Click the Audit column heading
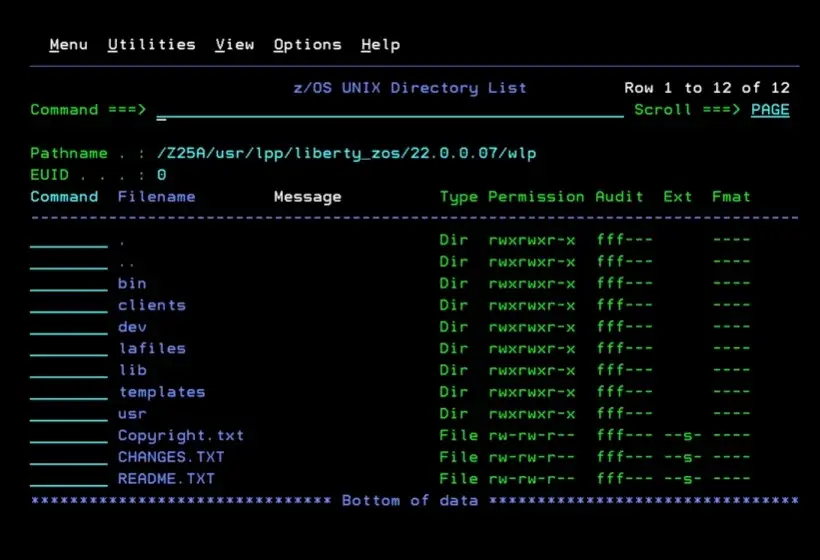This screenshot has height=560, width=820. coord(619,197)
